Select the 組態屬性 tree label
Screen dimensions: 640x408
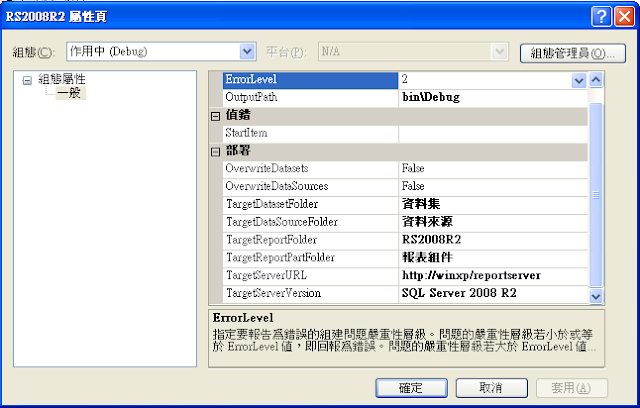point(62,79)
